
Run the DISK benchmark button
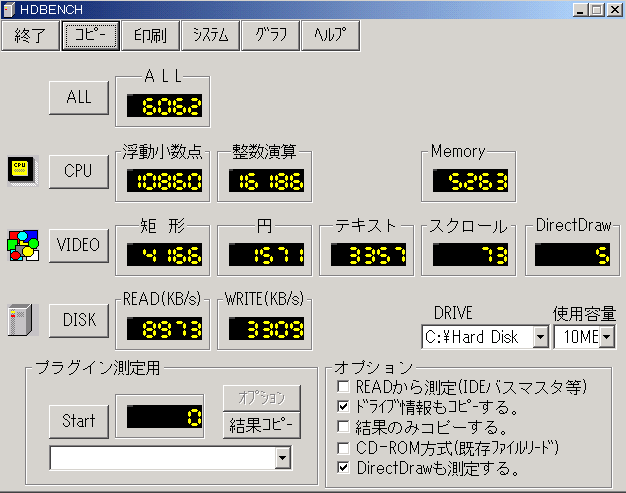coord(79,321)
